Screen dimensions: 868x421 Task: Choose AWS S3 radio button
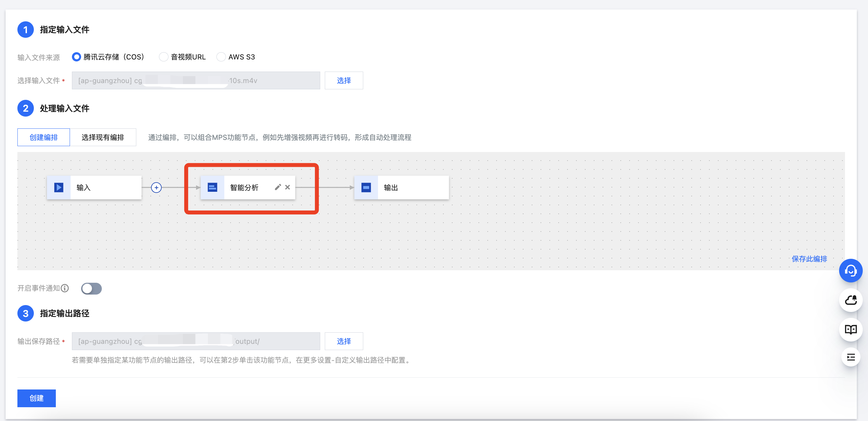(x=221, y=57)
